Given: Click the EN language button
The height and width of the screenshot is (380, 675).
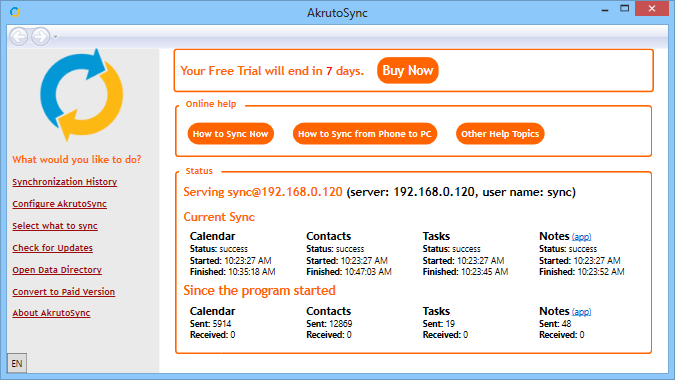Looking at the screenshot, I should pos(17,364).
